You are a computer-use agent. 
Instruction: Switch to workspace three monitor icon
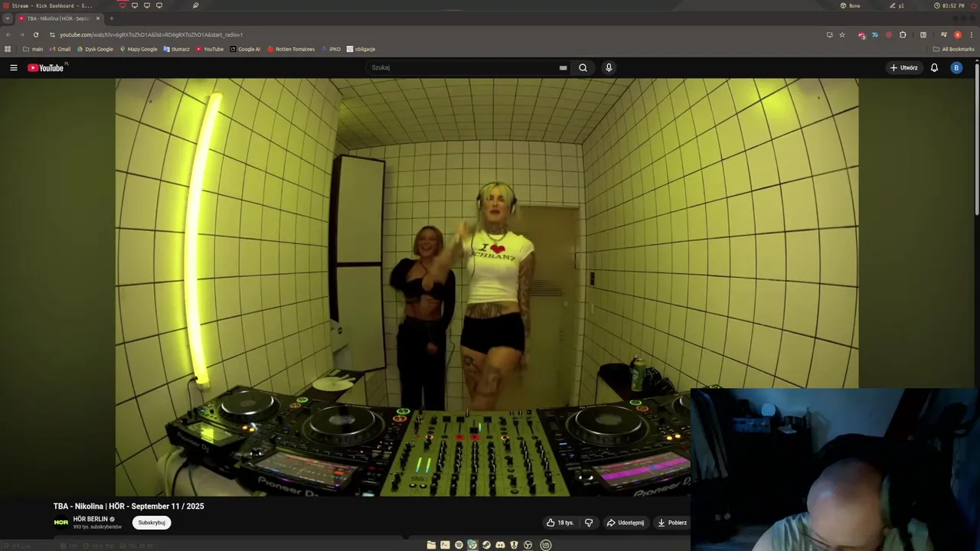pos(147,5)
